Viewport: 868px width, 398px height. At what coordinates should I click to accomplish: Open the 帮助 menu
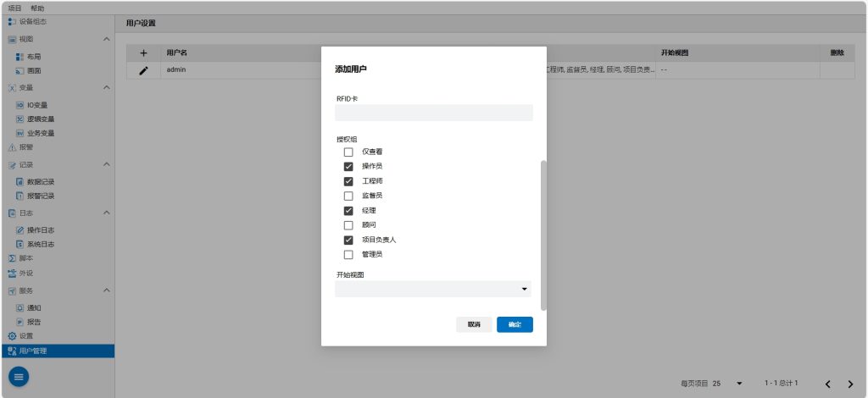pos(37,8)
